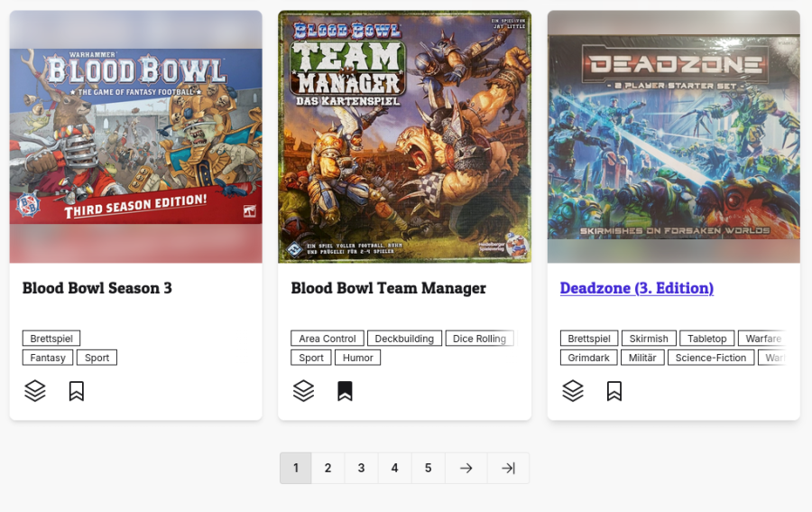The height and width of the screenshot is (512, 812).
Task: Filter by the Skirmish tag
Action: point(649,339)
